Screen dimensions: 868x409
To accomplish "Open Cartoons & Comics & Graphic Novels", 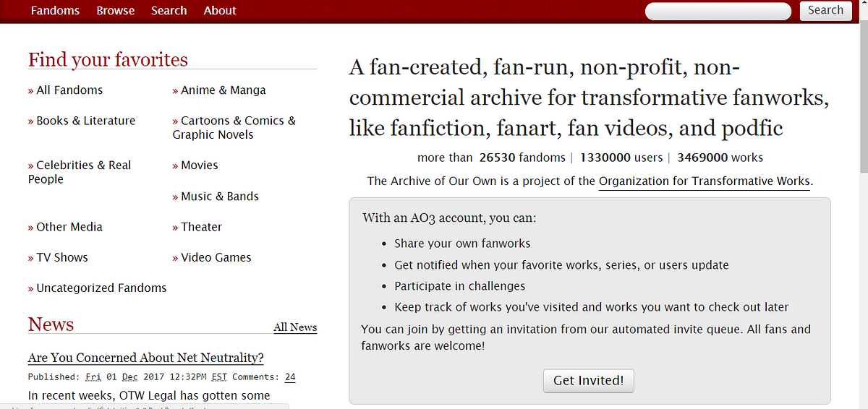I will [234, 128].
